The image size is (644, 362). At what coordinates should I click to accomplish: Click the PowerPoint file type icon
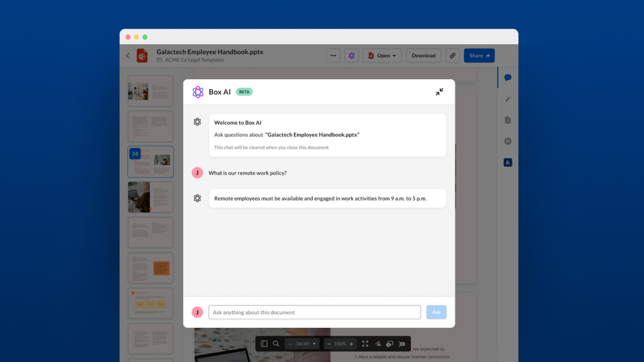point(142,56)
